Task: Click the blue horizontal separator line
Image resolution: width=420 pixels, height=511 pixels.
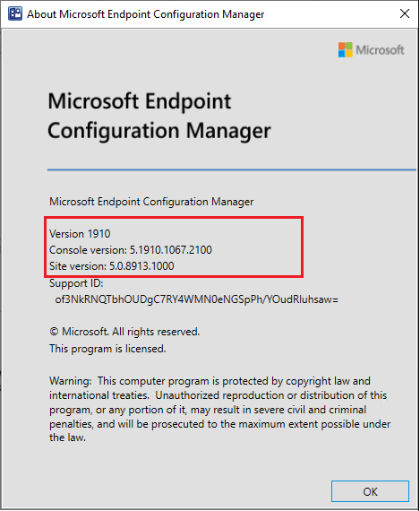Action: [232, 169]
